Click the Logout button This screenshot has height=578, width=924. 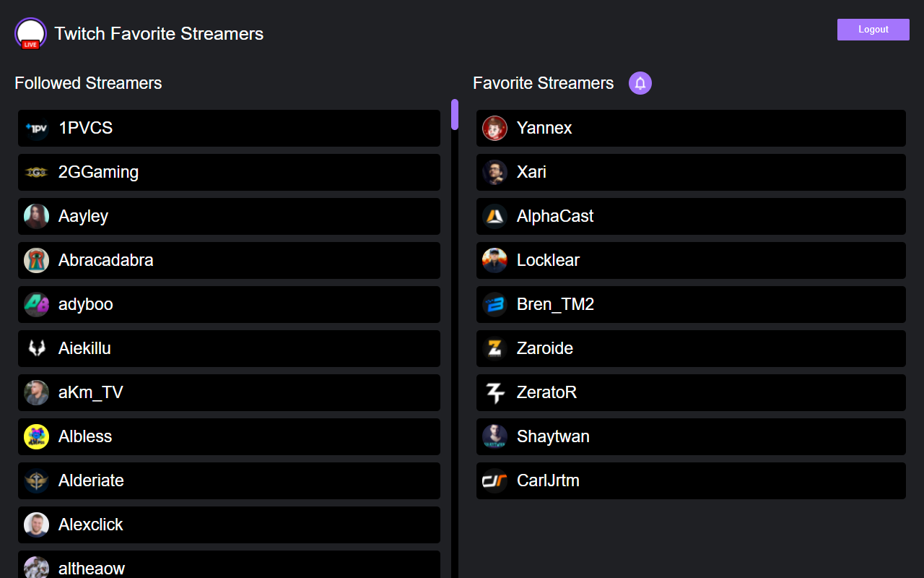[873, 29]
